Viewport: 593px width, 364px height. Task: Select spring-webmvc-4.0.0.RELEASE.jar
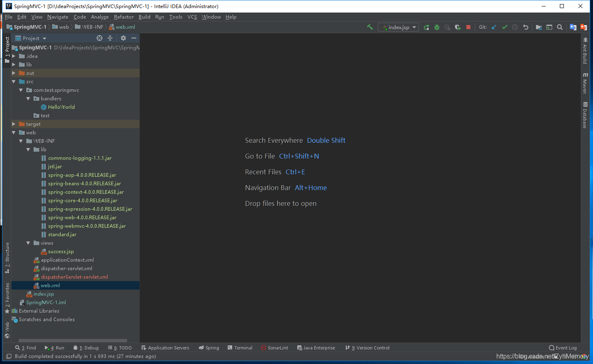tap(87, 226)
